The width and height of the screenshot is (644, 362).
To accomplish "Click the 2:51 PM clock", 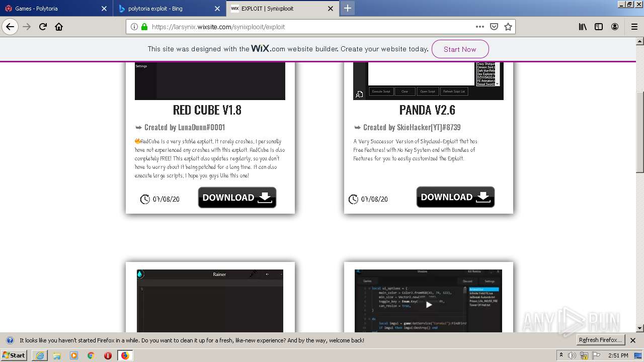I will 618,355.
